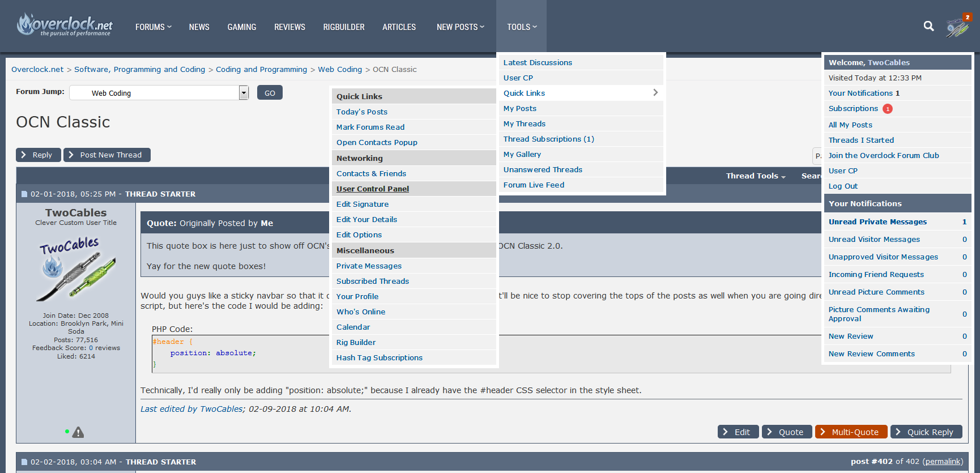Open All My Posts link
Screen dimensions: 980x473
click(x=850, y=125)
